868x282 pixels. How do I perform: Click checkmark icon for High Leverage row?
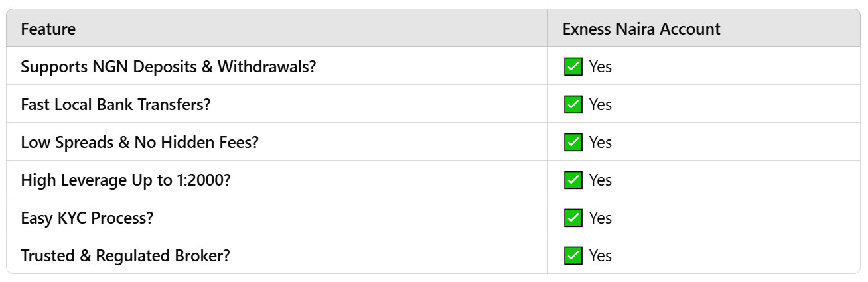point(573,180)
